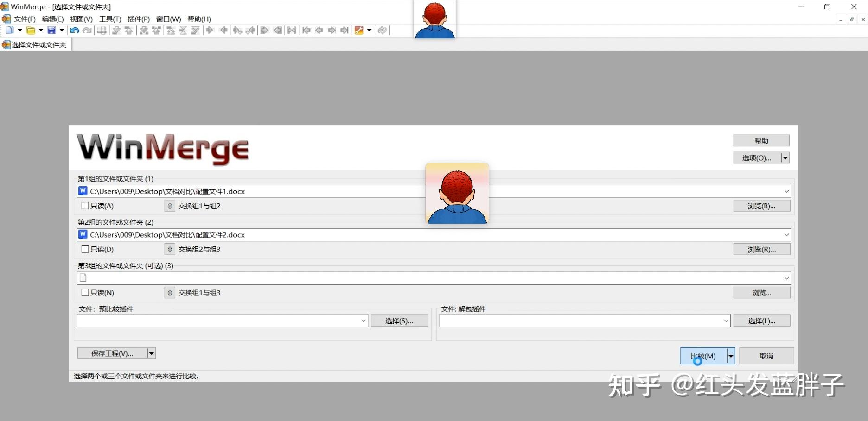Open dropdown arrow next to New icon
868x421 pixels.
coord(20,30)
